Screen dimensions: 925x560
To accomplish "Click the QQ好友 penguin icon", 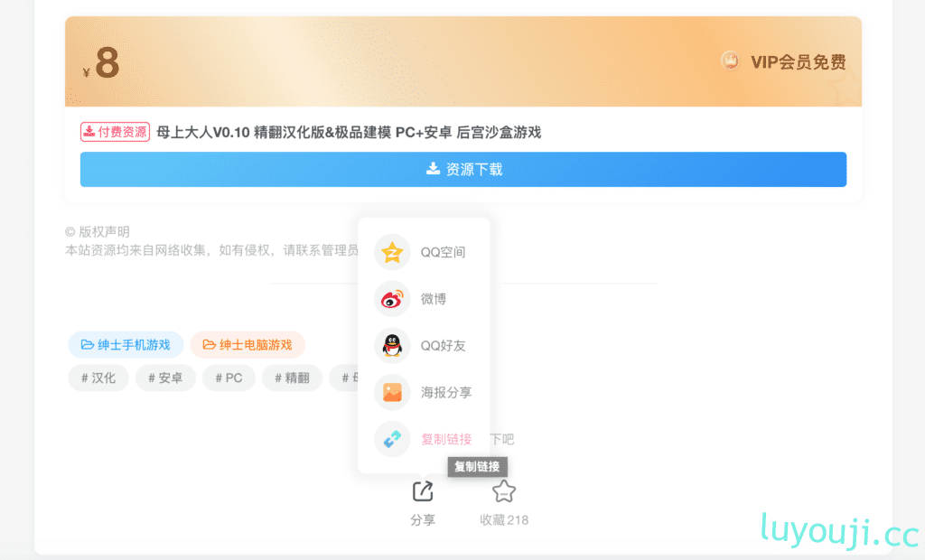I will (x=391, y=346).
